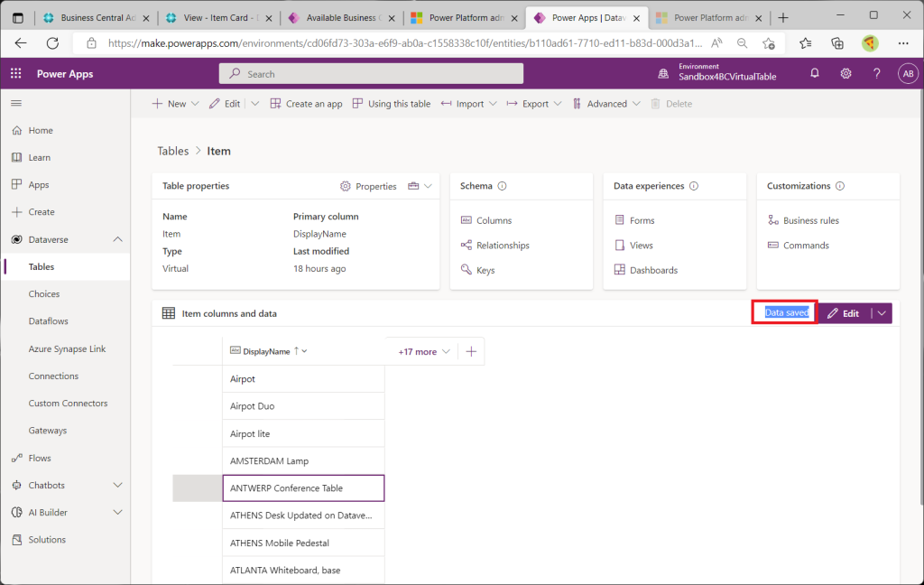The height and width of the screenshot is (585, 924).
Task: Select the Airpot Duo cell
Action: pyautogui.click(x=303, y=406)
